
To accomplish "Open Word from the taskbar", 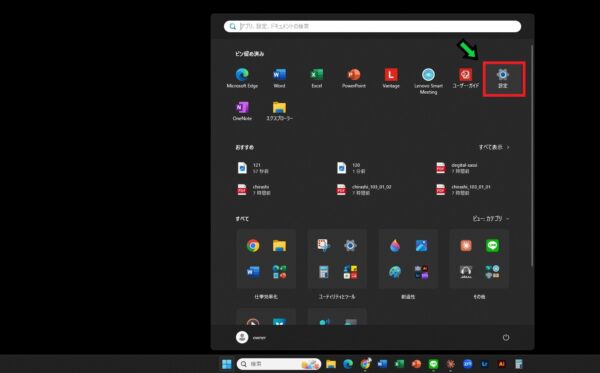I will [x=382, y=364].
